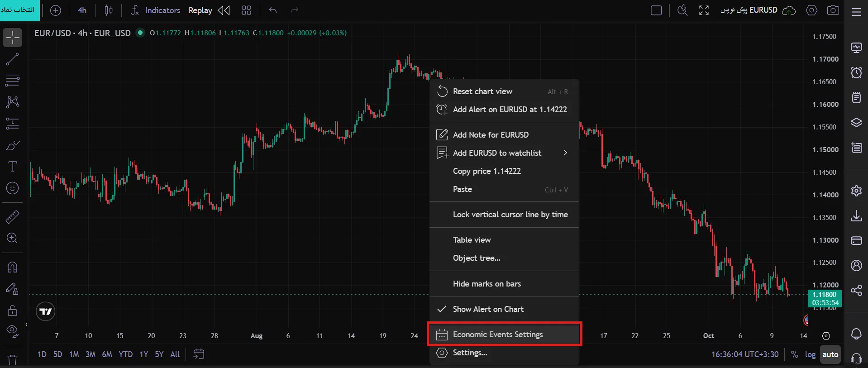Screen dimensions: 868x368
Task: Select the YTD time range button
Action: (125, 354)
